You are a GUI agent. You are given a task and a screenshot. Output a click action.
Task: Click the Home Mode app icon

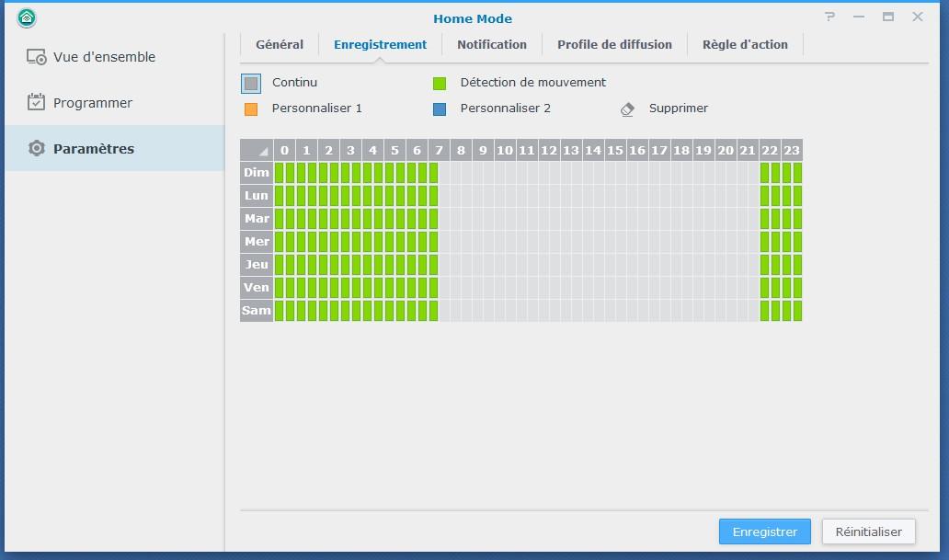pos(27,17)
